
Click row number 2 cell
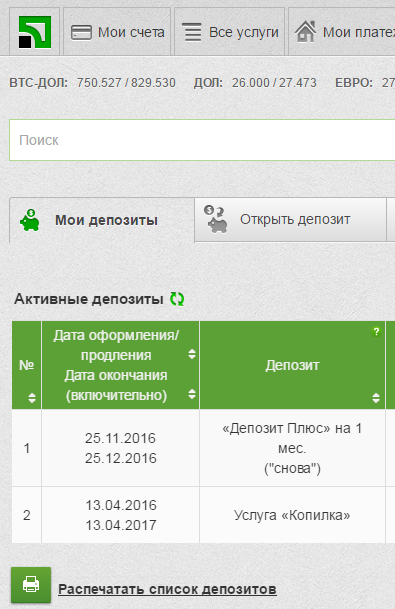tap(26, 515)
